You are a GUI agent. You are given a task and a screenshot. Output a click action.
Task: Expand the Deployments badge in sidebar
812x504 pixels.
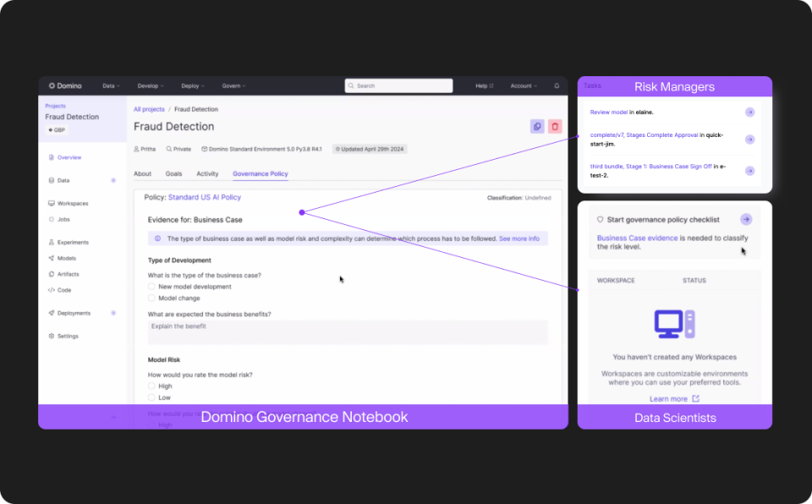pyautogui.click(x=112, y=314)
